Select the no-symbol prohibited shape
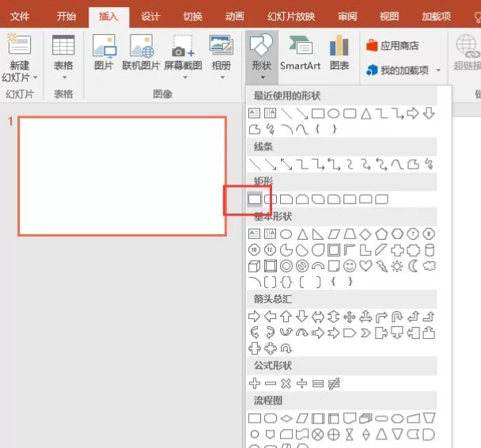The height and width of the screenshot is (448, 481). (302, 266)
